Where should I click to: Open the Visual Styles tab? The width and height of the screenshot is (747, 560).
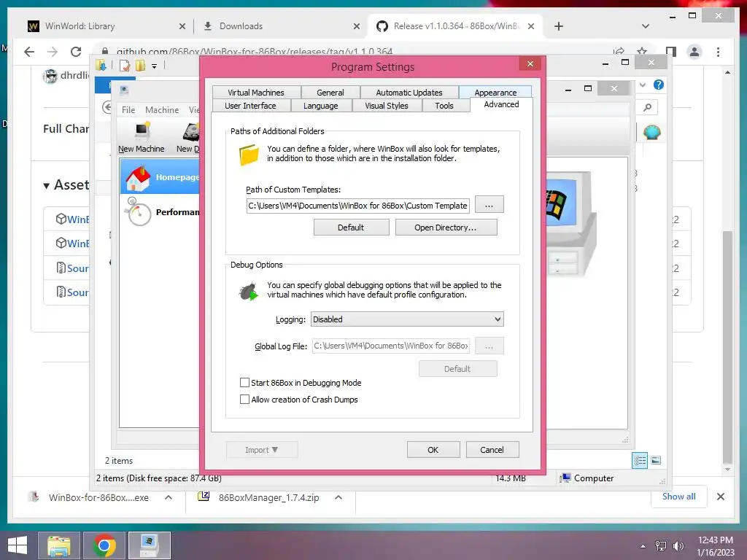(387, 106)
